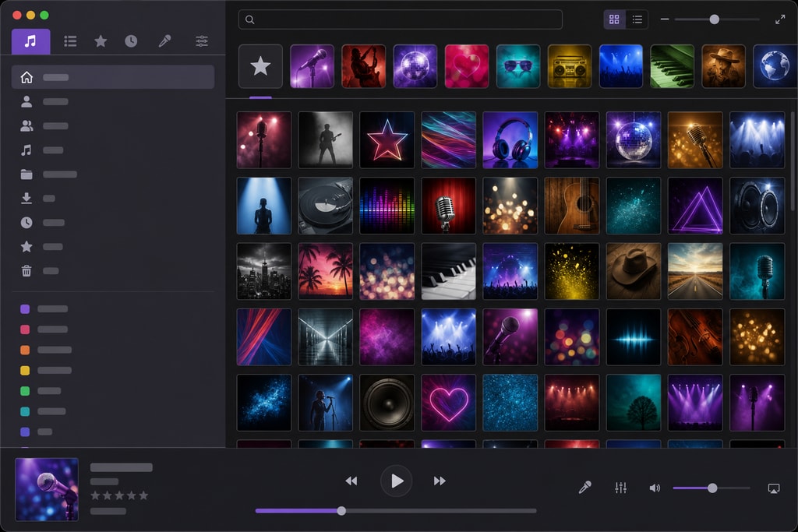Open the microphone tab in tab bar
Screen dimensions: 798x532
[x=164, y=41]
